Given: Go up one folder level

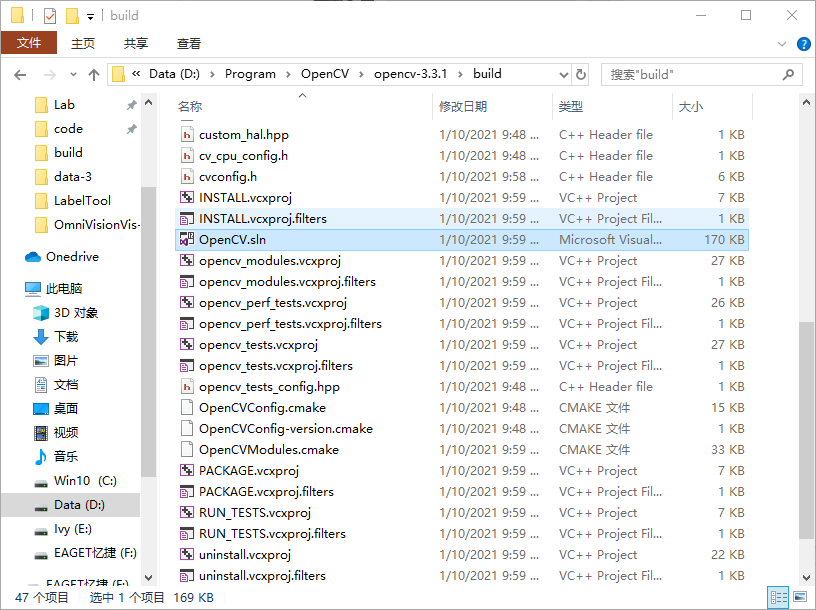Looking at the screenshot, I should point(94,75).
